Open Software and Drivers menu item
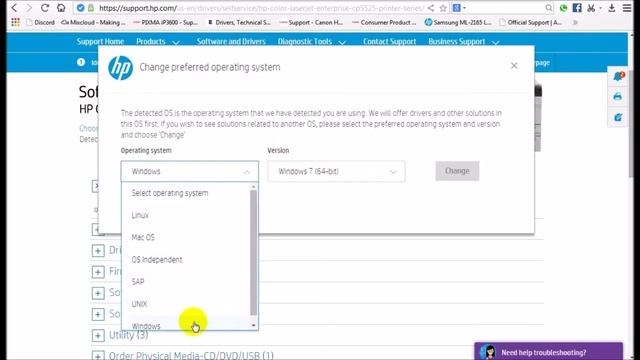This screenshot has width=640, height=360. tap(231, 42)
